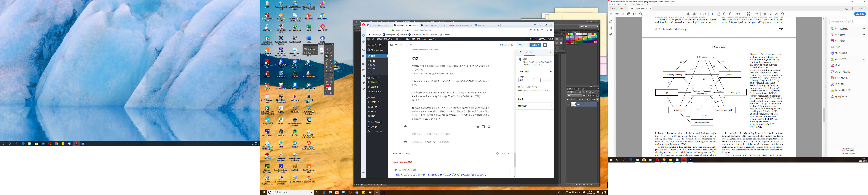Zoom in on Acrobat Reader page
This screenshot has height=195, width=868.
[x=731, y=14]
